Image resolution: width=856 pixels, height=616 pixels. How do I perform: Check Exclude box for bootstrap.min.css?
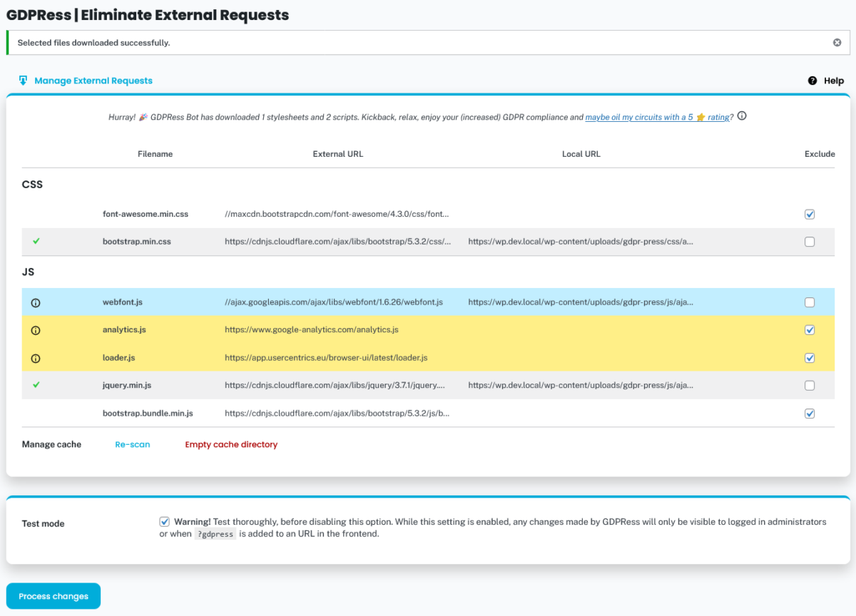(810, 242)
